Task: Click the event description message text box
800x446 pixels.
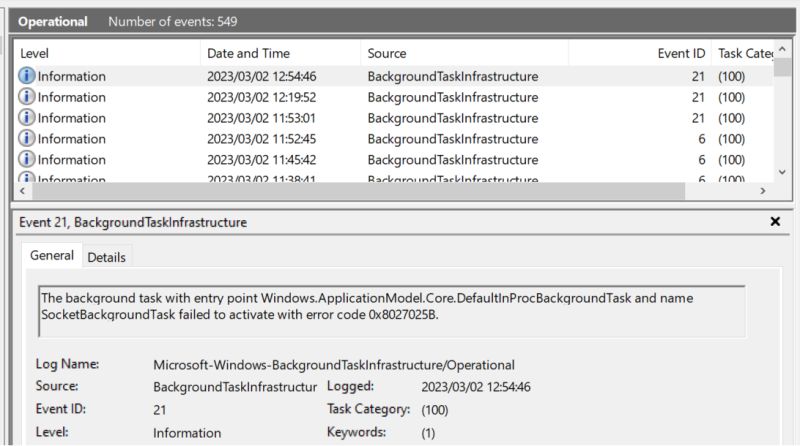Action: 392,312
